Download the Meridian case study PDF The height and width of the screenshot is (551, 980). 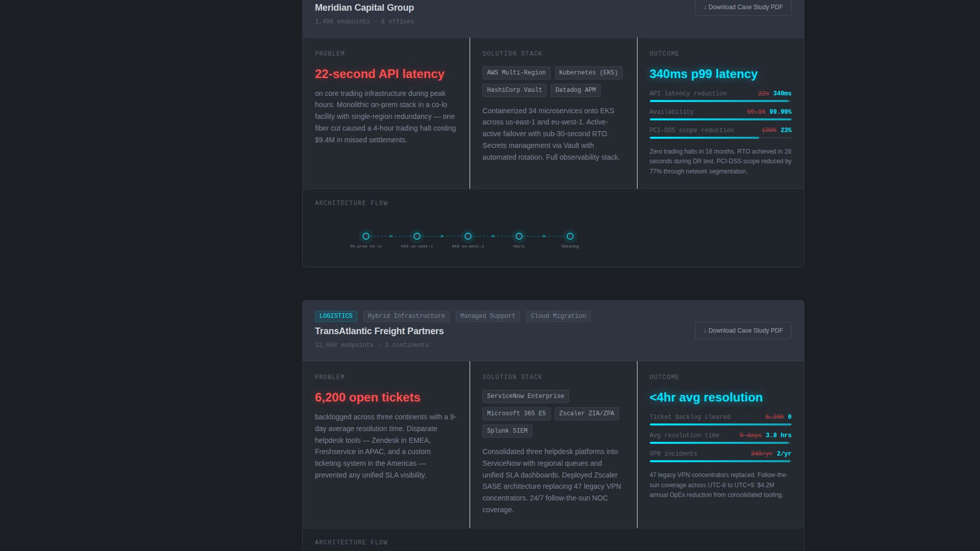coord(743,7)
